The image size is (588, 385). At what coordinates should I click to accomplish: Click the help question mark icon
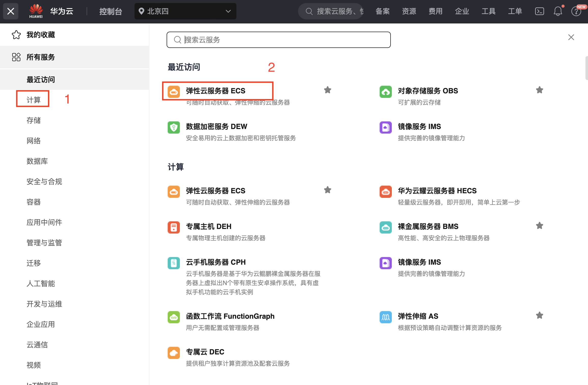click(x=576, y=11)
